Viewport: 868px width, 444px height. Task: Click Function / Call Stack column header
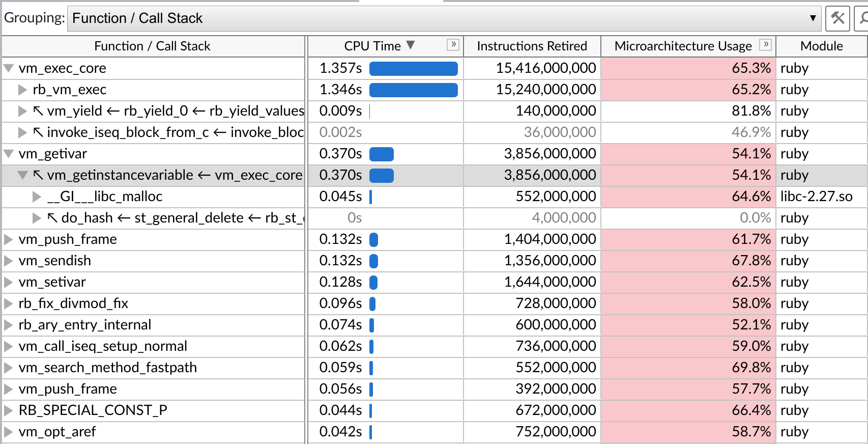[x=153, y=46]
